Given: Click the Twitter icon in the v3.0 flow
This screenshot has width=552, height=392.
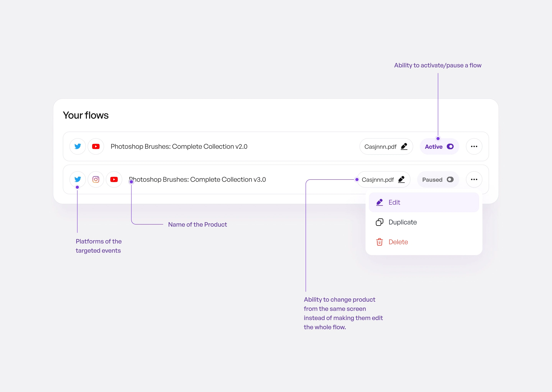Looking at the screenshot, I should click(x=78, y=179).
